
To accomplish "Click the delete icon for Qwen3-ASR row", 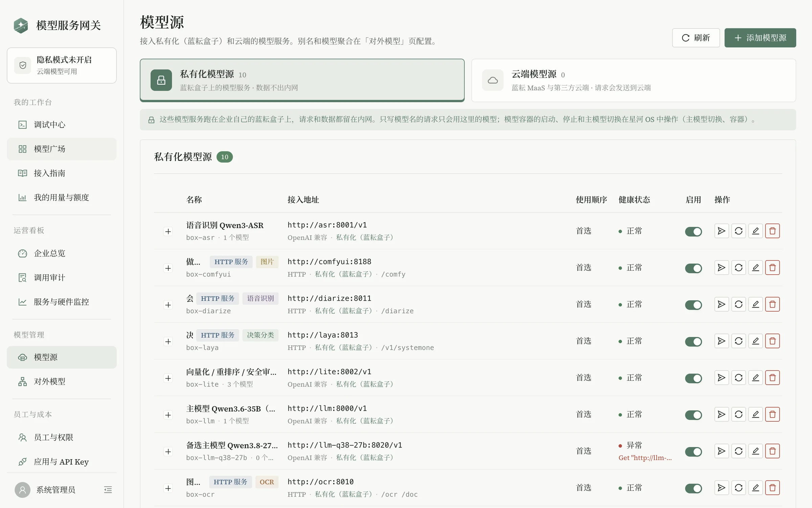I will tap(772, 231).
